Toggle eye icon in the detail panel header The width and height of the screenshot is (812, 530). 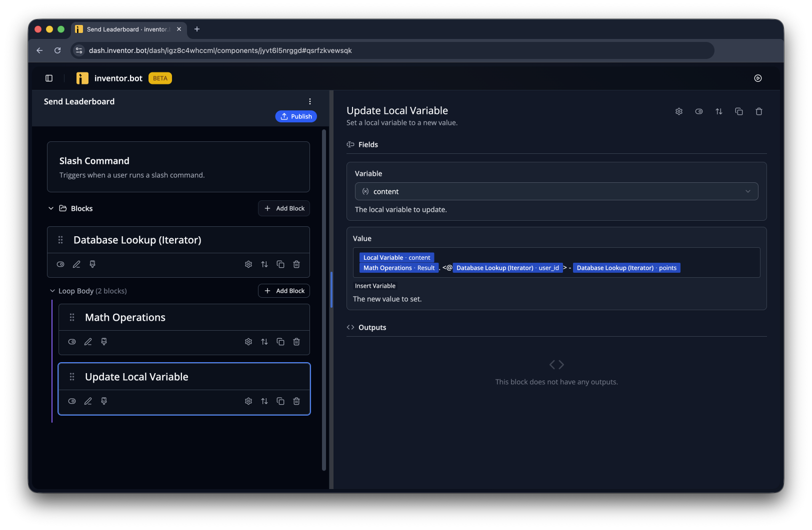coord(699,111)
